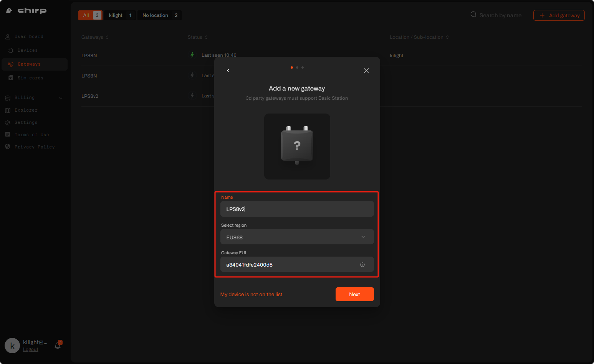The width and height of the screenshot is (594, 364).
Task: Click the back arrow in the dialog
Action: click(x=228, y=71)
